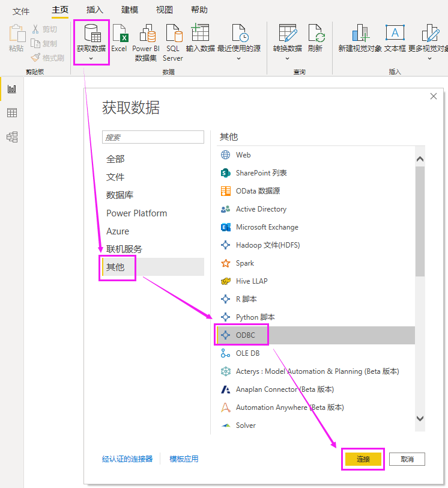Switch to 主页 ribbon tab
The width and height of the screenshot is (448, 488).
pos(60,10)
